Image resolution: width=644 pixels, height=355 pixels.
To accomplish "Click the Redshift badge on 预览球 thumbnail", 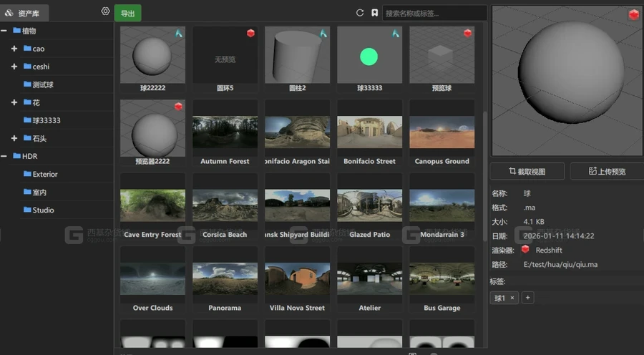I will coord(467,33).
